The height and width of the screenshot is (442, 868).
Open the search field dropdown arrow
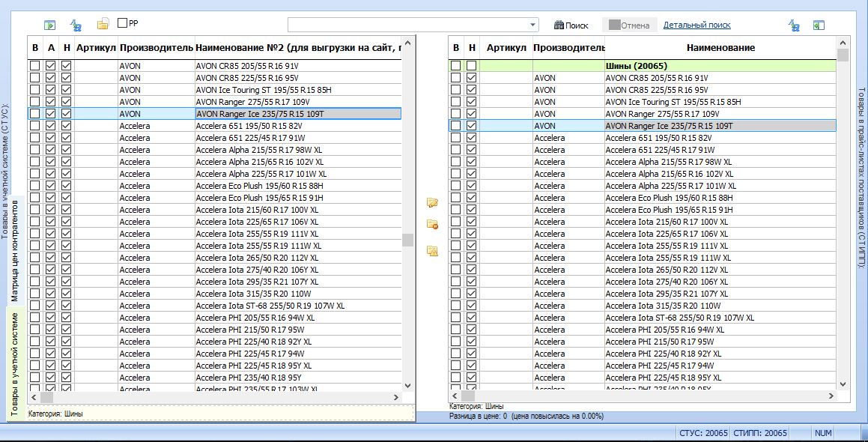533,25
